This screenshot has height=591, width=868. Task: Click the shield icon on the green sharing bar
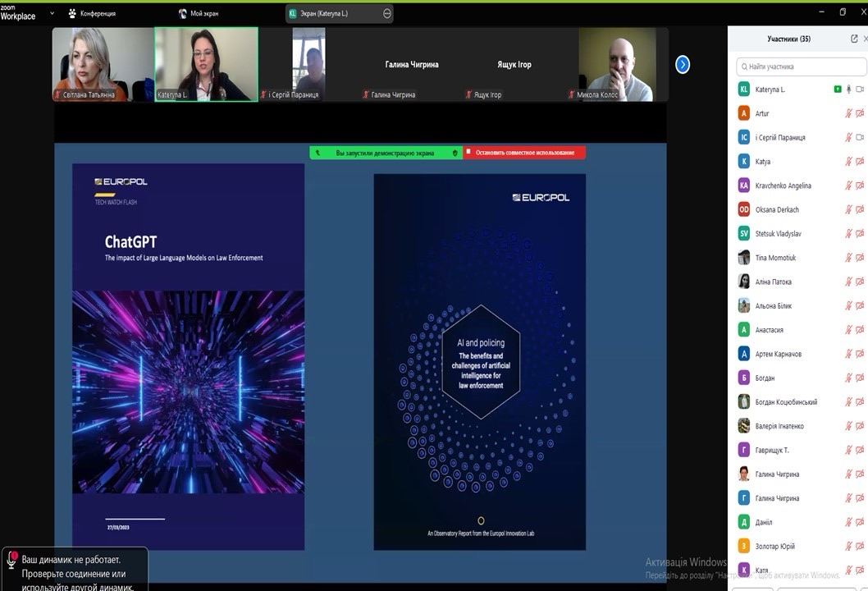point(455,153)
